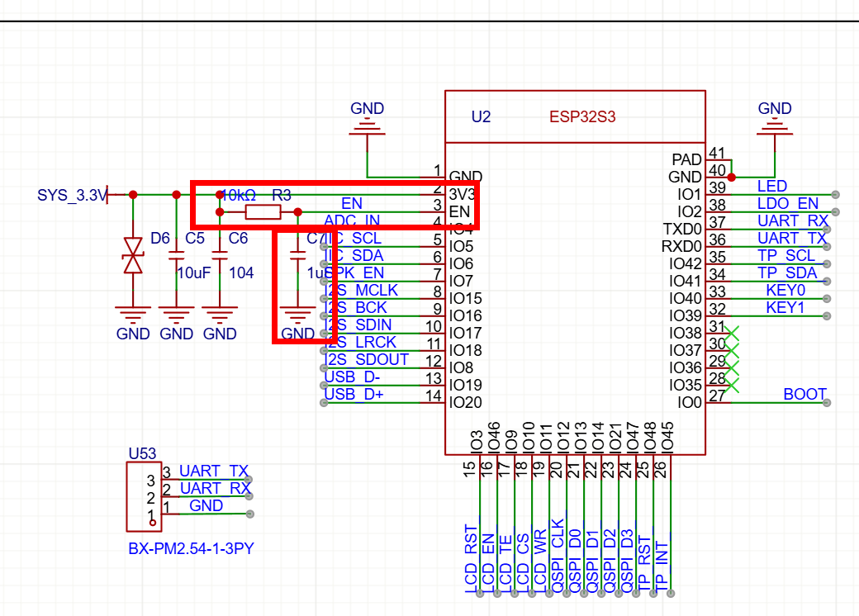Select the I2S_LRCK net label
The image size is (859, 616).
tap(360, 342)
